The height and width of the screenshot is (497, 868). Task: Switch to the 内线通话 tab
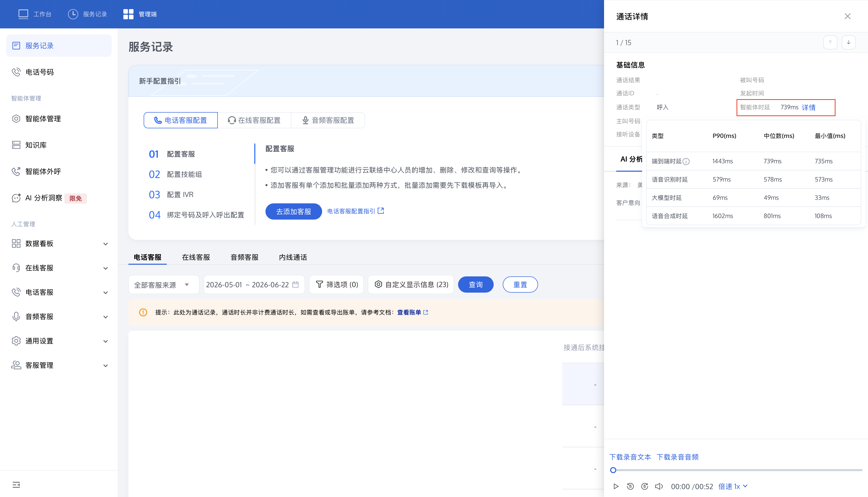click(293, 257)
